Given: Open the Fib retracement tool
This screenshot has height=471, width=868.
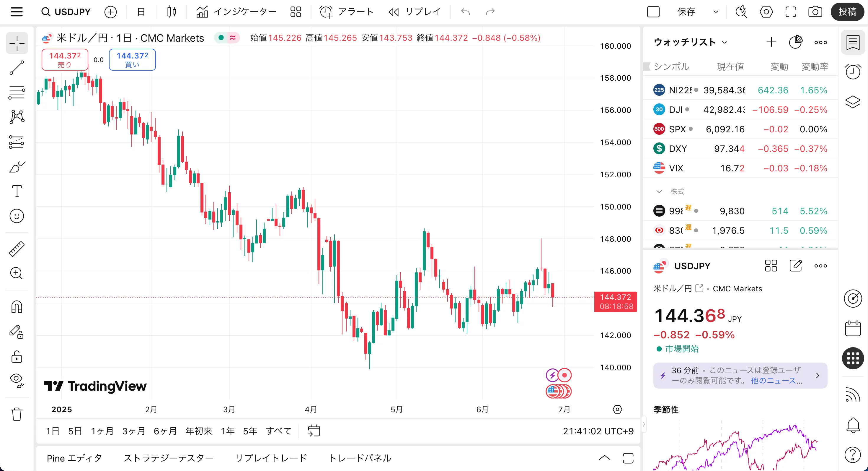Looking at the screenshot, I should click(x=17, y=92).
